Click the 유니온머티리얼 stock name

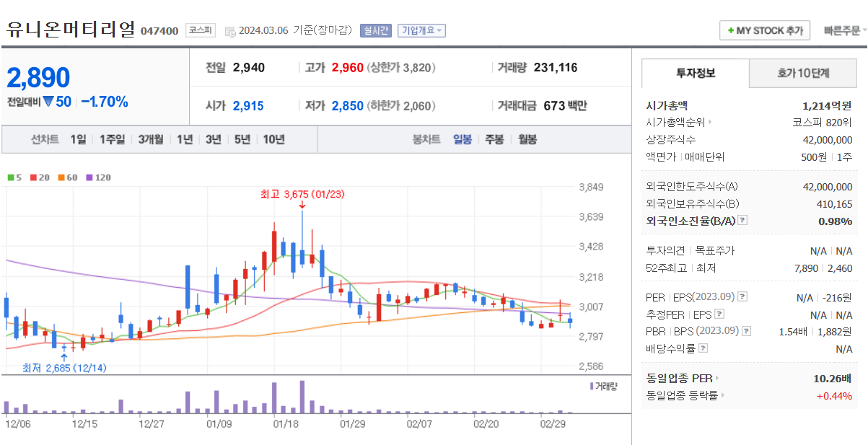coord(71,29)
